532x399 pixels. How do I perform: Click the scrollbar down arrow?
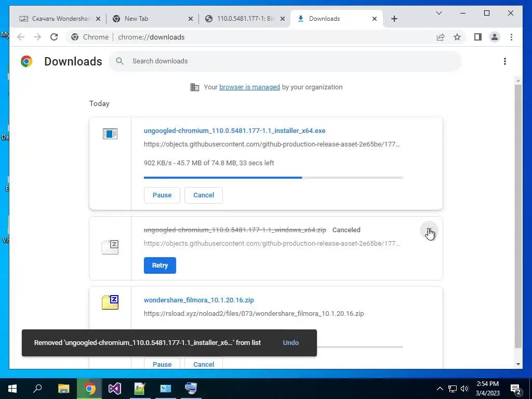(x=518, y=364)
